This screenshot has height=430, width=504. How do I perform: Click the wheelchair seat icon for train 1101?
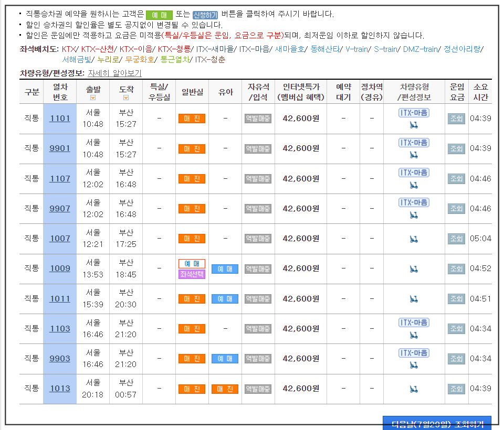414,125
